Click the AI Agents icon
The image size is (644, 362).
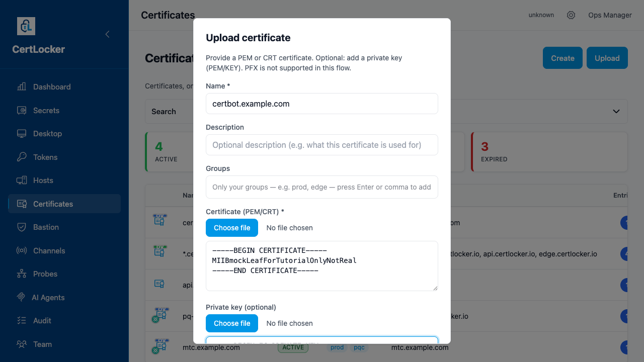(21, 297)
